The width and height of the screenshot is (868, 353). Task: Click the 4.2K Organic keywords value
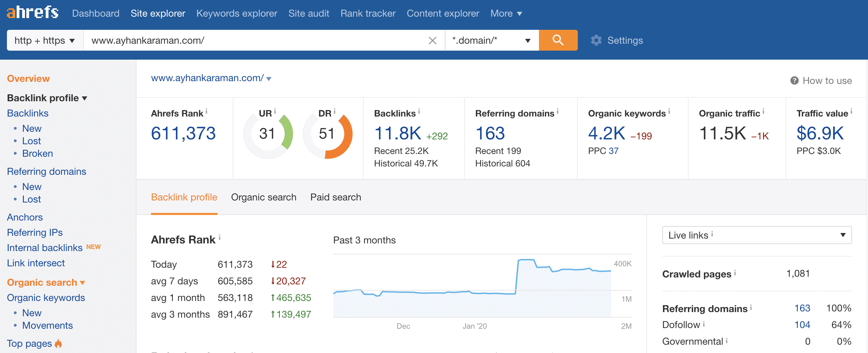(606, 133)
